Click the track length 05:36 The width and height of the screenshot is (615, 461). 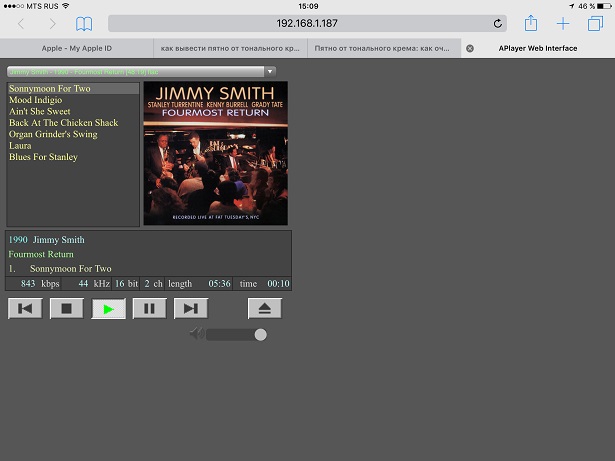click(x=219, y=284)
